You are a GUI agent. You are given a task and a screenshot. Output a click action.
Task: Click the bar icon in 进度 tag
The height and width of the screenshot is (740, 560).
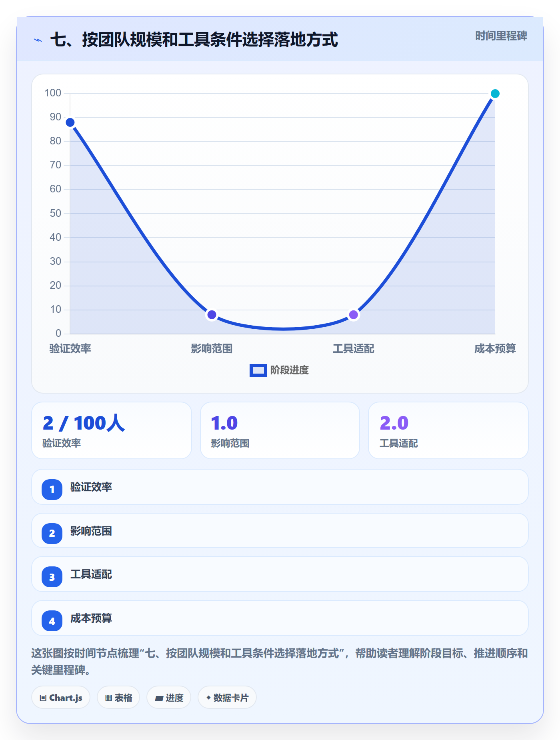[159, 698]
